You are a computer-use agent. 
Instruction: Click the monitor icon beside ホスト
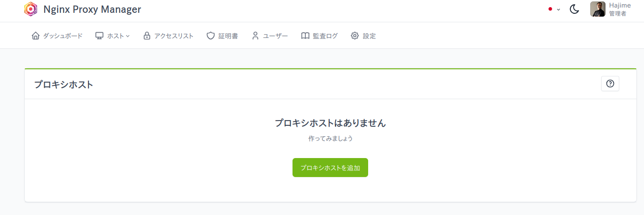pos(99,36)
